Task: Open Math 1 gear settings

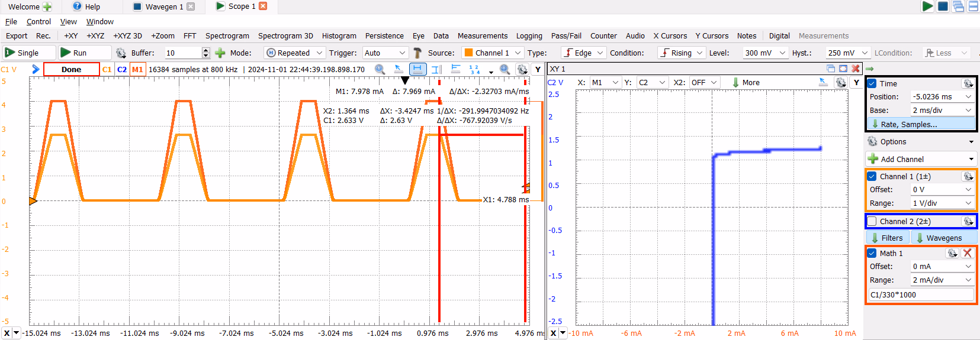Action: (952, 253)
